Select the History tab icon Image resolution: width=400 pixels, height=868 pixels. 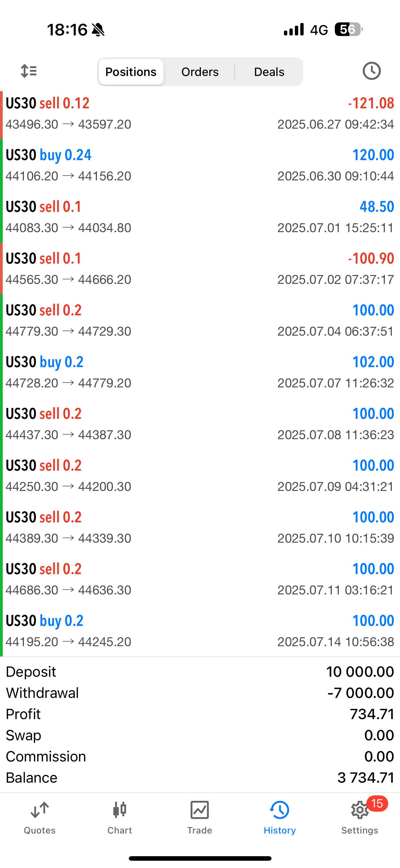point(280,810)
